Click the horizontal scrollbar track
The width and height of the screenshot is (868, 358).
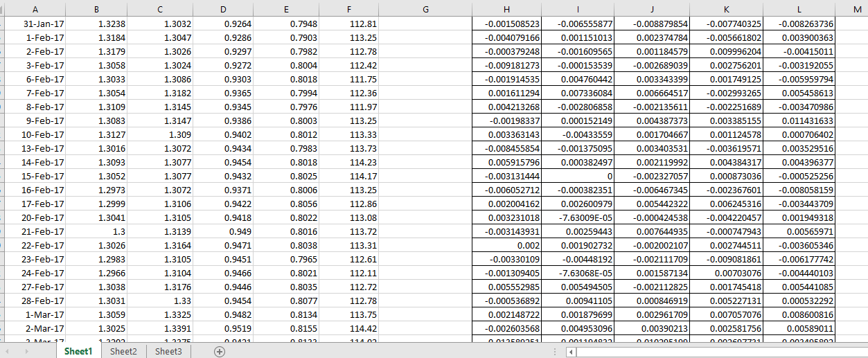point(722,352)
